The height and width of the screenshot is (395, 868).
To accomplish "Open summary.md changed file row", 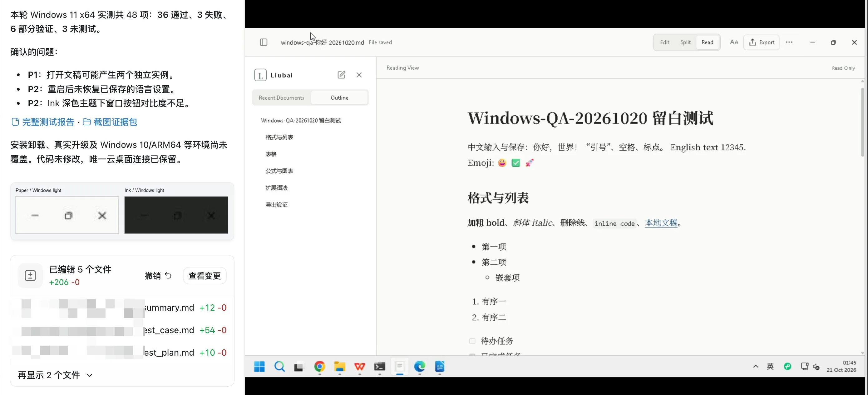I will tap(122, 307).
